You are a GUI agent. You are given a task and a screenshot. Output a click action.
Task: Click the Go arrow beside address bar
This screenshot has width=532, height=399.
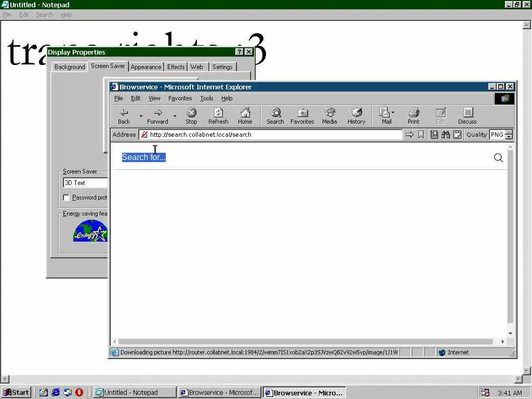pos(409,135)
